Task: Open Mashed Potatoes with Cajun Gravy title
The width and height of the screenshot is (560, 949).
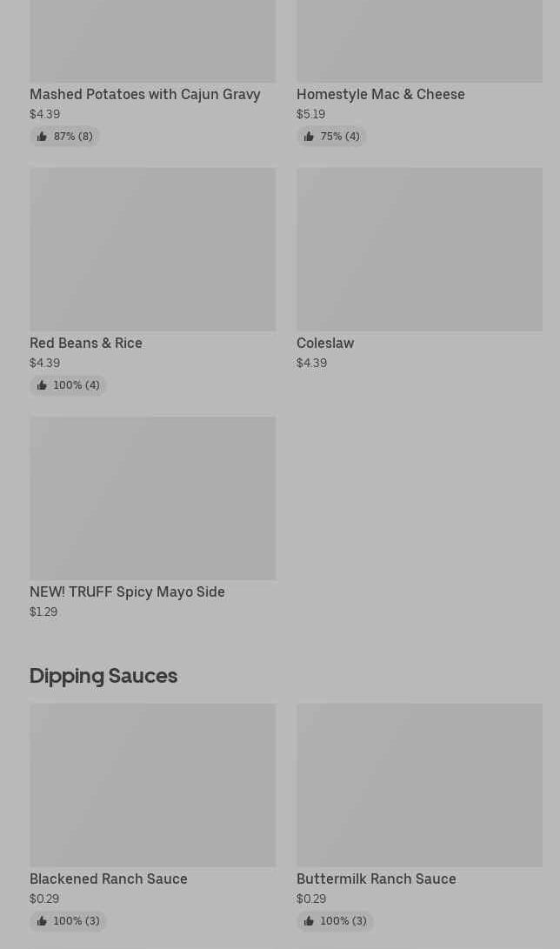Action: pyautogui.click(x=144, y=94)
